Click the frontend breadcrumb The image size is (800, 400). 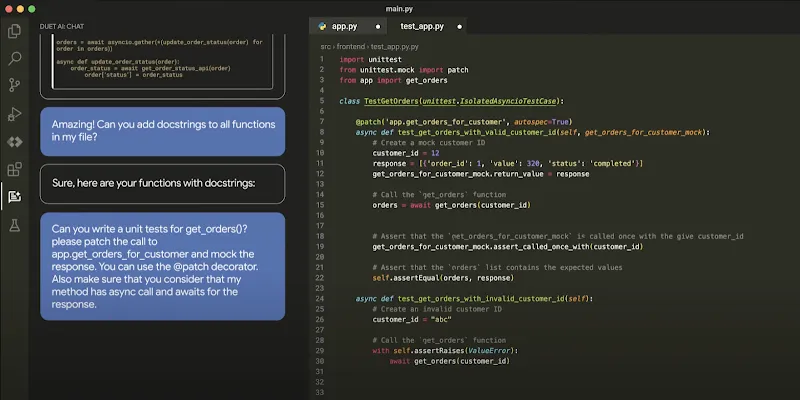tap(351, 46)
